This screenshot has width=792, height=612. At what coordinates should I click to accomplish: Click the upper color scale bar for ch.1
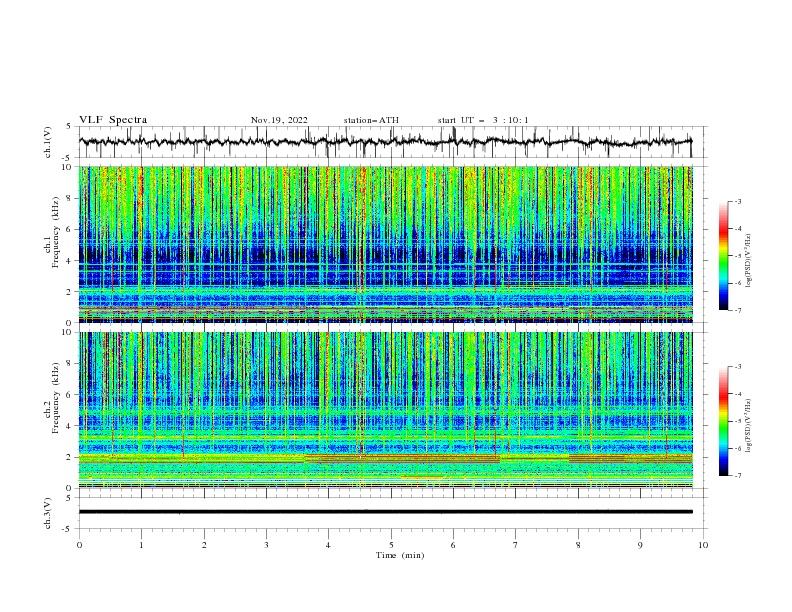[723, 256]
